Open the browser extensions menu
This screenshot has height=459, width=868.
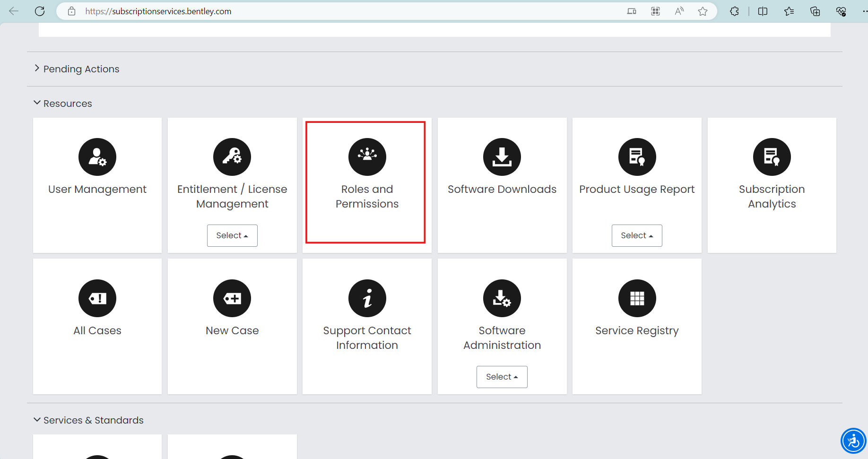[734, 11]
